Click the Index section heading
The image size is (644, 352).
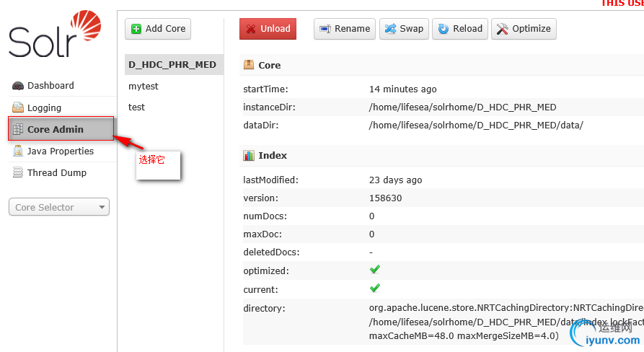point(273,155)
